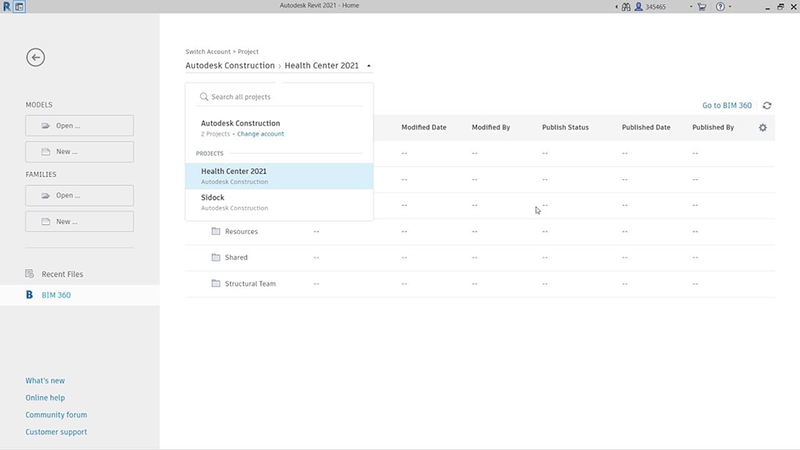Click the Resources folder icon
The width and height of the screenshot is (800, 450).
(x=216, y=231)
